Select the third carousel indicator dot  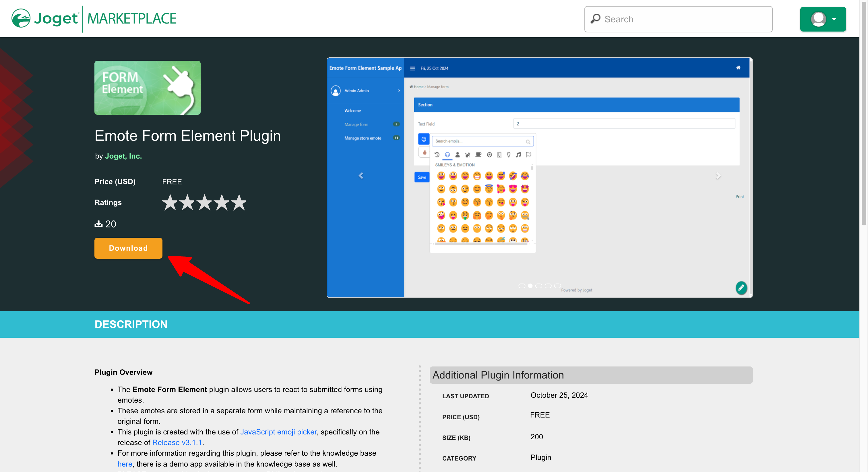(539, 286)
